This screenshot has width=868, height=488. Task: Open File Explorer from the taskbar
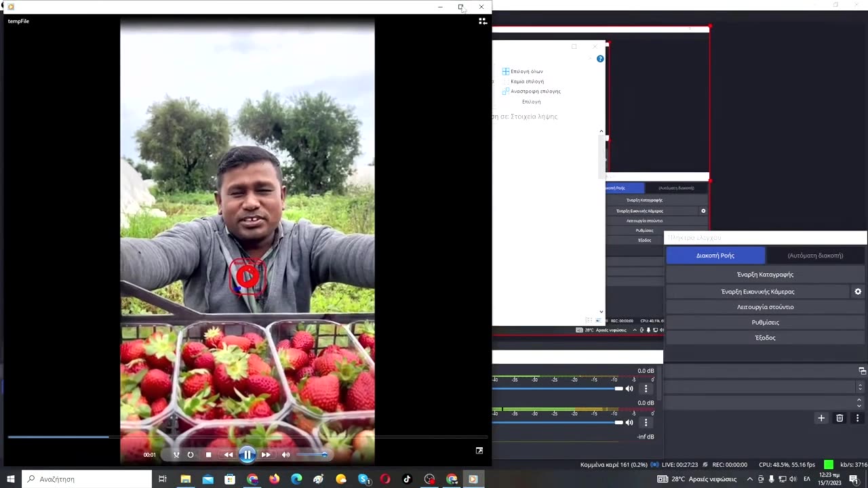click(x=185, y=479)
